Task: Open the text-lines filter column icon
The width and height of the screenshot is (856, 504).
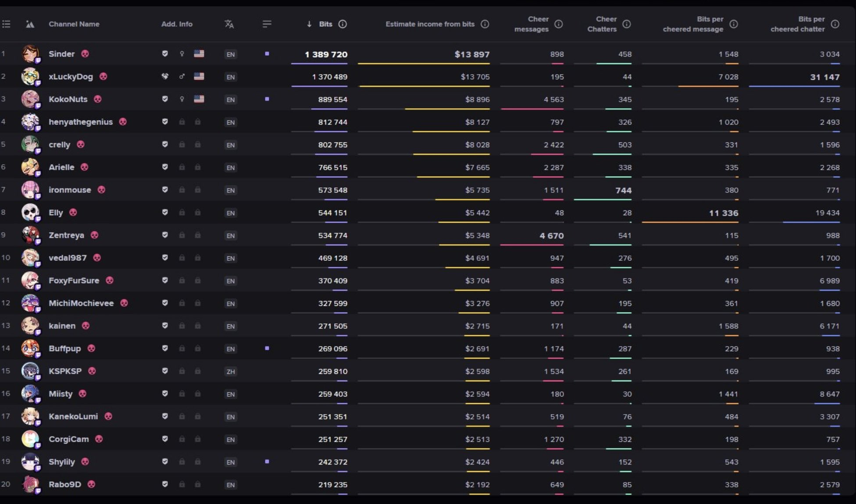Action: point(267,24)
